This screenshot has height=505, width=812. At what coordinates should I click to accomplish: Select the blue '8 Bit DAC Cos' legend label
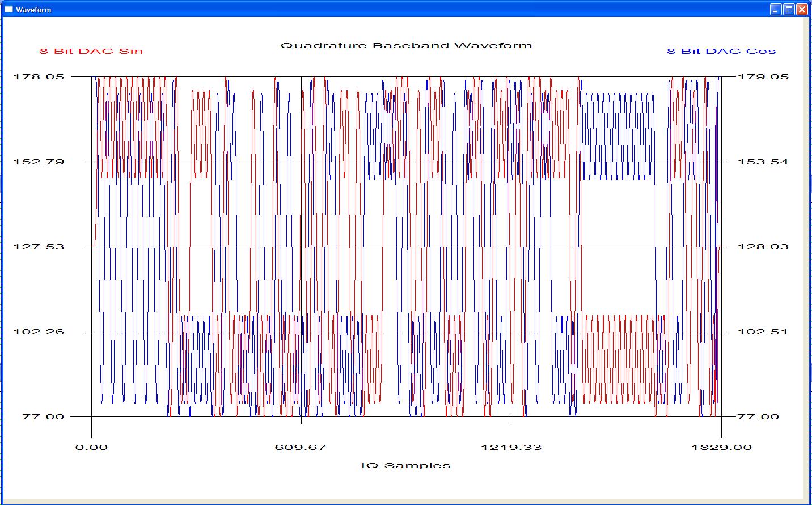(721, 51)
